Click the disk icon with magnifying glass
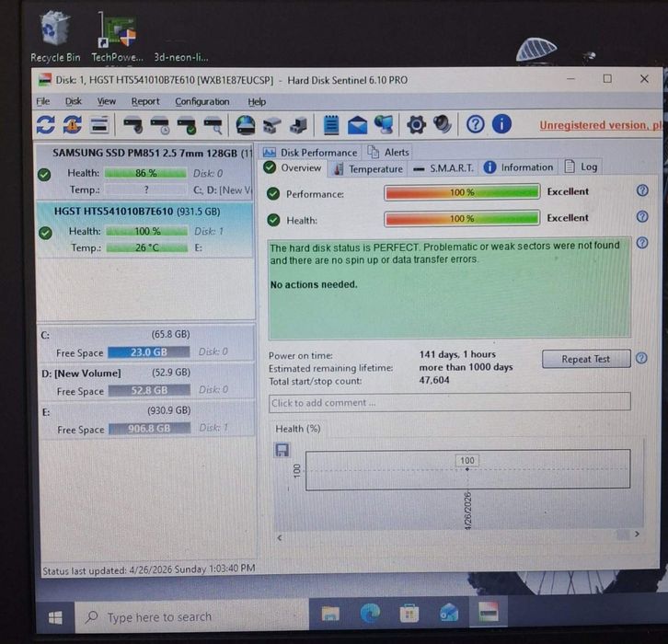Image resolution: width=668 pixels, height=644 pixels. coord(213,126)
